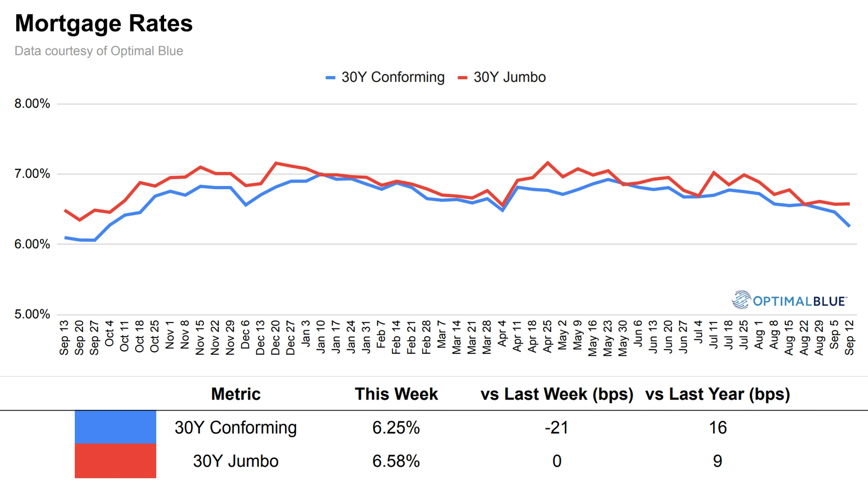This screenshot has width=868, height=486.
Task: Click the Sep 12 x-axis date label
Action: (849, 338)
